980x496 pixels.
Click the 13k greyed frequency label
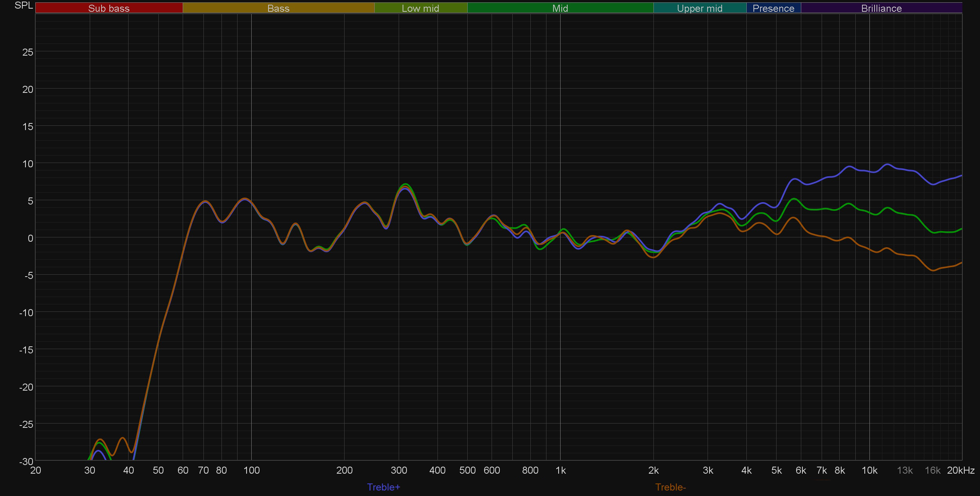(905, 471)
